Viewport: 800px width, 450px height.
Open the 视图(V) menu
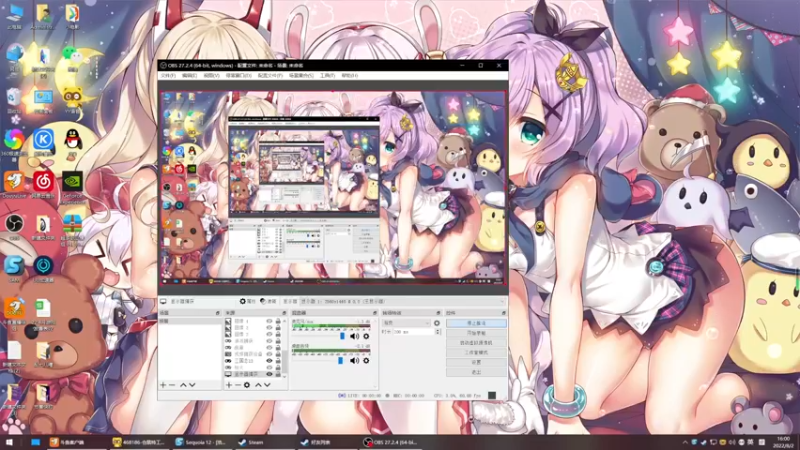pyautogui.click(x=211, y=76)
